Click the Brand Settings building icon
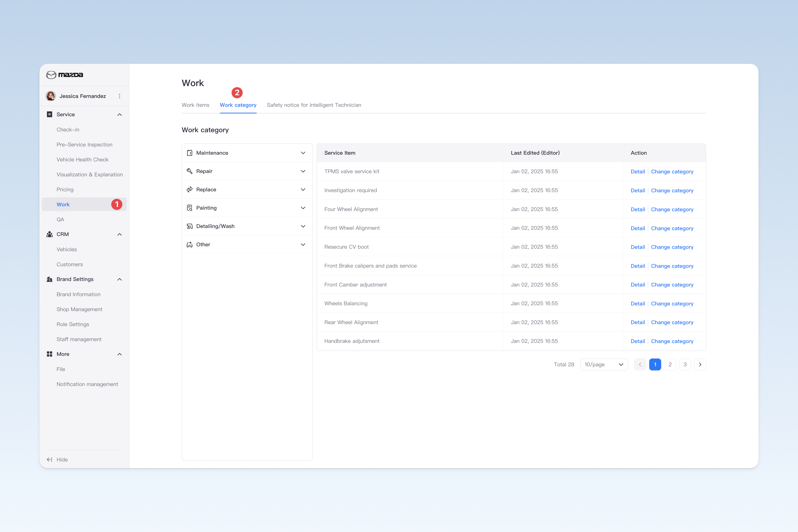This screenshot has width=798, height=532. 49,279
